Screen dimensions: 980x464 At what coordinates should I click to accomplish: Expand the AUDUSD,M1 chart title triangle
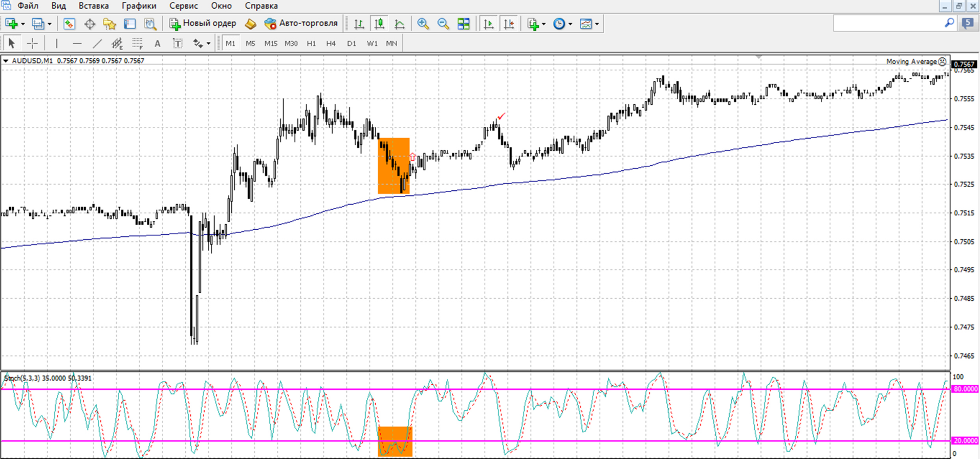6,61
